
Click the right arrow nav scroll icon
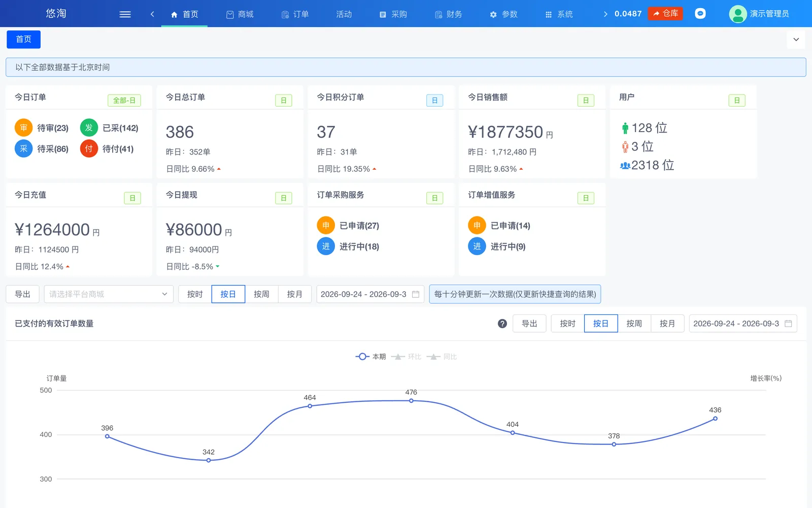coord(605,14)
